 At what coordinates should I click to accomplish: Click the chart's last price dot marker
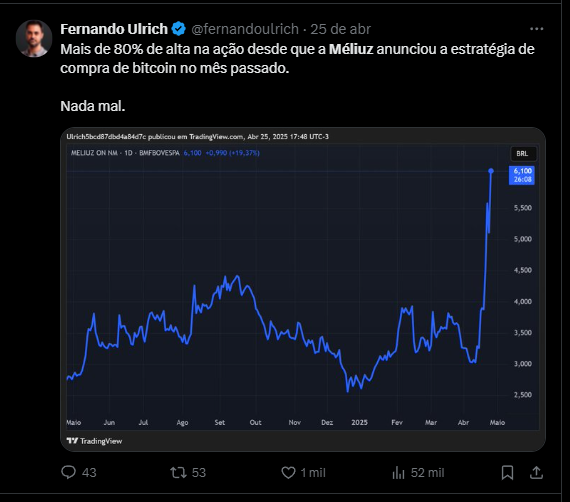pyautogui.click(x=491, y=171)
